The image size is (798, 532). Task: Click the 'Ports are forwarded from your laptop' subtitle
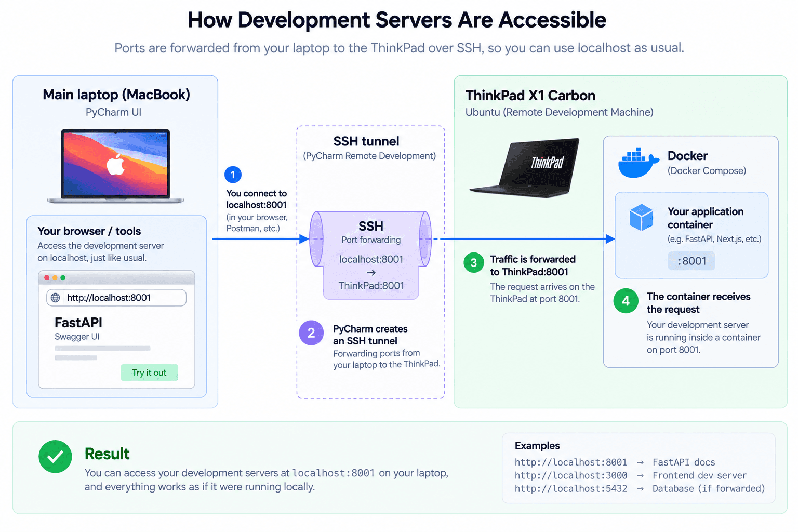coord(399,48)
